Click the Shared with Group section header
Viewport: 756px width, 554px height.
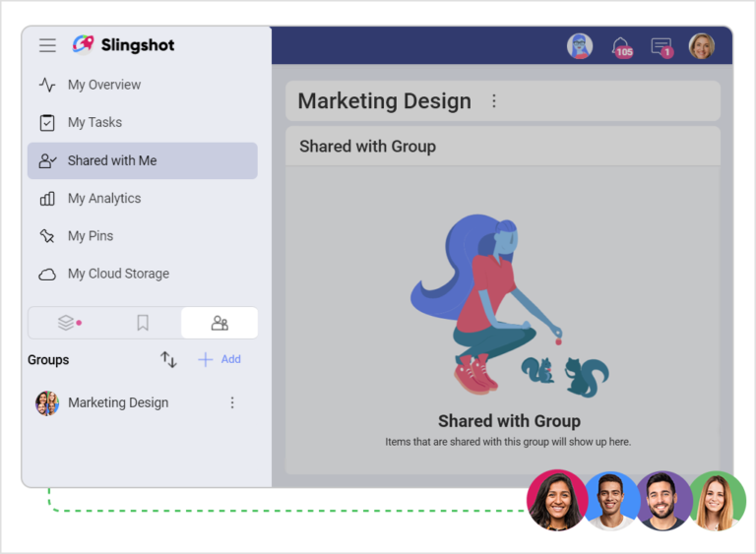[503, 147]
